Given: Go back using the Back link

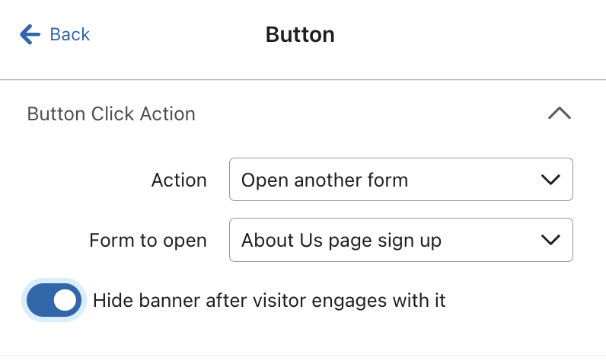Looking at the screenshot, I should click(x=55, y=34).
